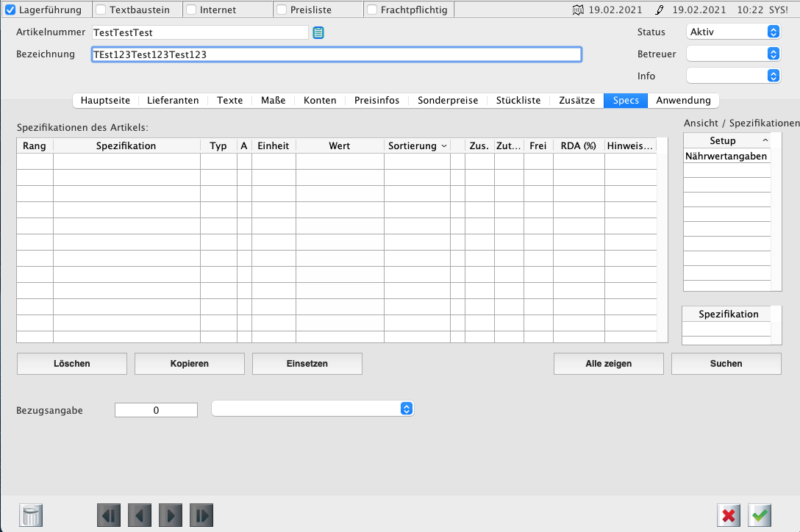Viewport: 800px width, 532px height.
Task: Click the Bezugsangabe number field
Action: (x=156, y=410)
